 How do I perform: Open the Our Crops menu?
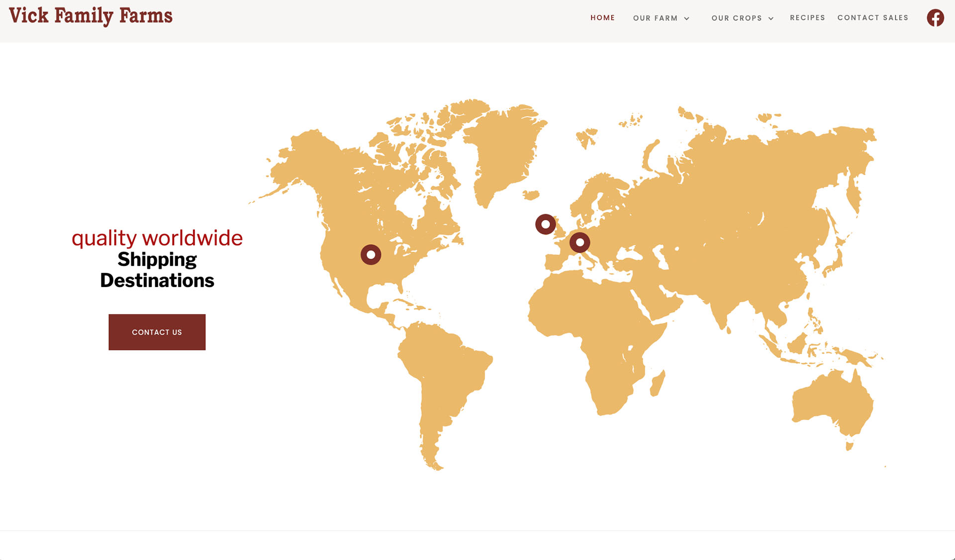tap(737, 18)
